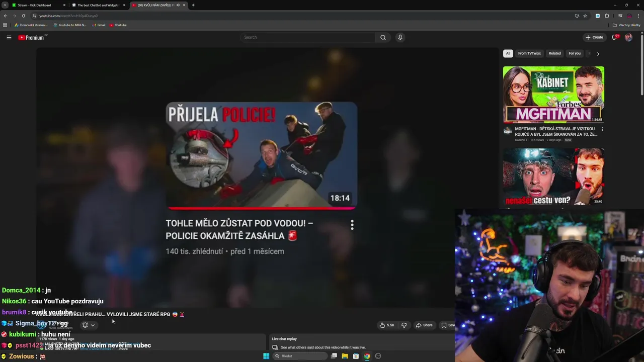
Task: Open the Chrome three-dot menu
Action: 638,16
